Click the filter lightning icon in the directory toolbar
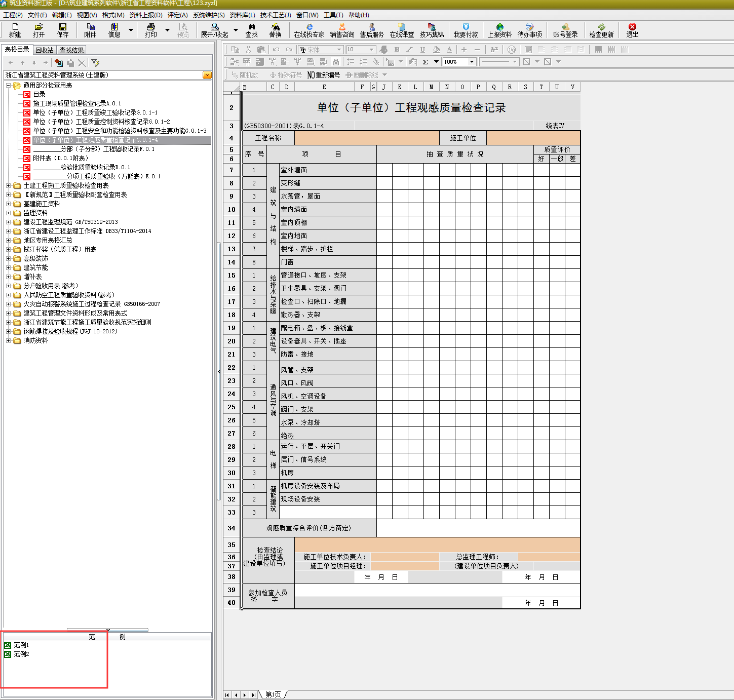 95,63
